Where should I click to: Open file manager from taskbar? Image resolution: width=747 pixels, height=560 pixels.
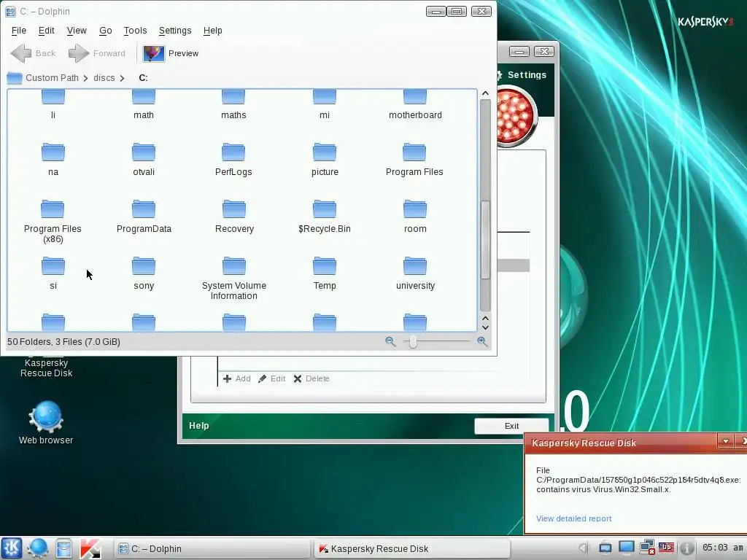(63, 548)
